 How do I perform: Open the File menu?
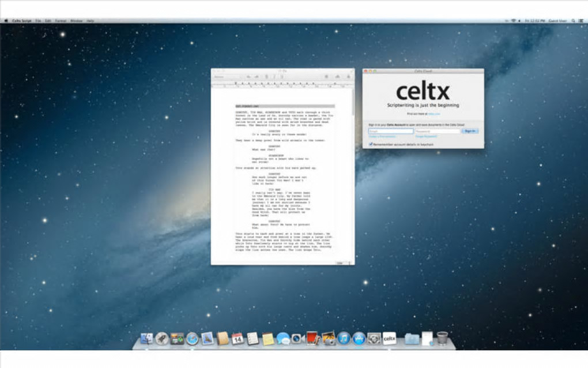[38, 21]
